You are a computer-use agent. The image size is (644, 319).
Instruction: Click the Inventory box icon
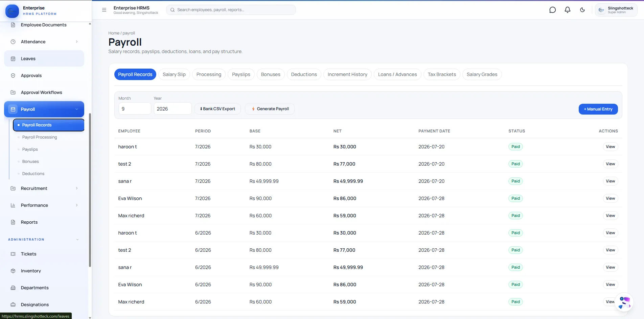pyautogui.click(x=13, y=271)
